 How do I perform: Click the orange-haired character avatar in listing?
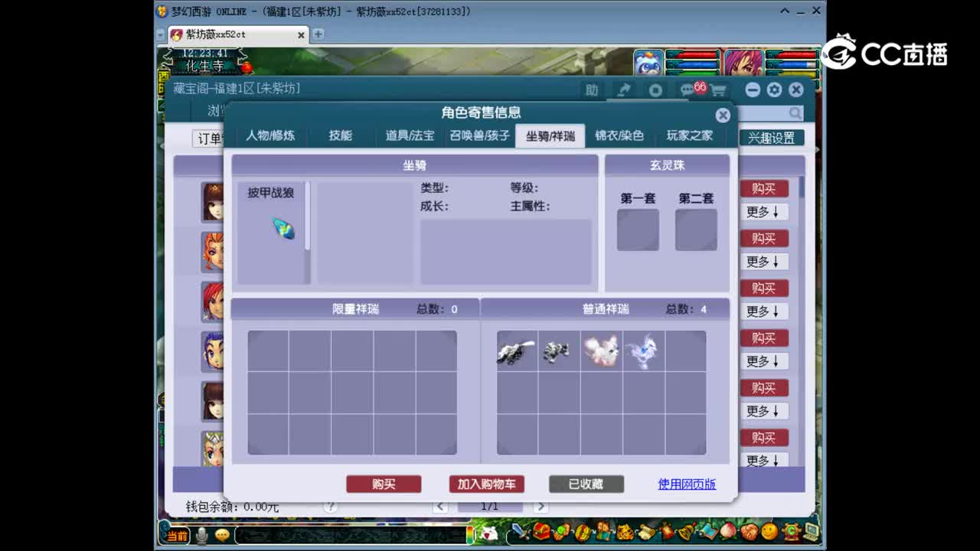(x=213, y=252)
